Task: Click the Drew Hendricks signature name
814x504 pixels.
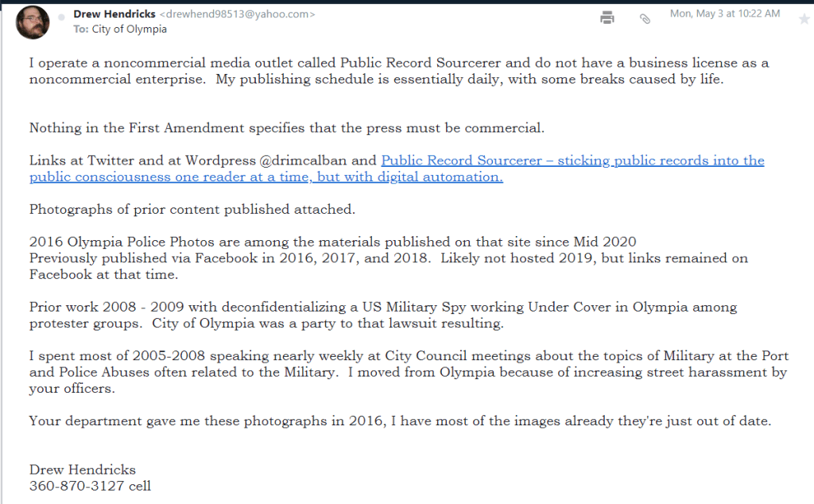Action: (x=83, y=469)
